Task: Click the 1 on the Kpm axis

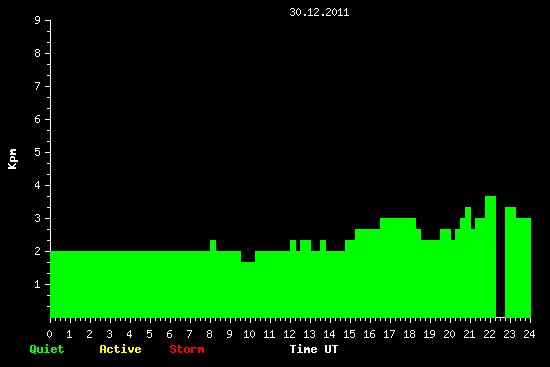Action: pyautogui.click(x=38, y=284)
